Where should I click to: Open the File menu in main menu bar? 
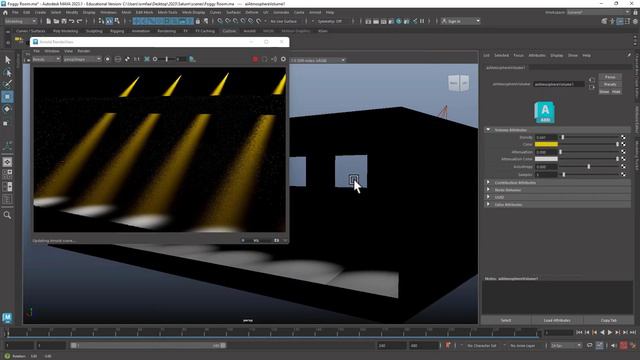coord(15,13)
